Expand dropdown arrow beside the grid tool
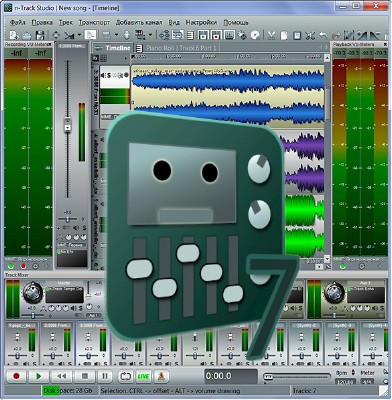The image size is (392, 400). point(150,35)
